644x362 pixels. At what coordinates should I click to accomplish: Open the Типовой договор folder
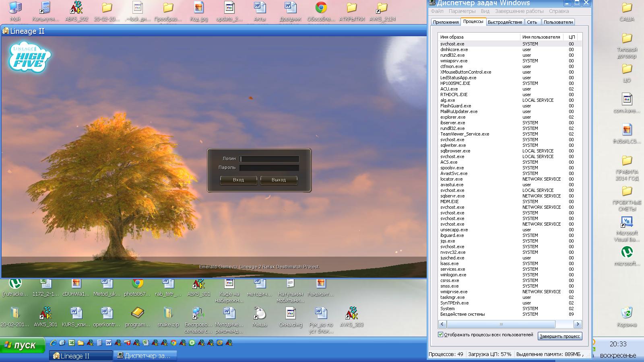point(627,45)
